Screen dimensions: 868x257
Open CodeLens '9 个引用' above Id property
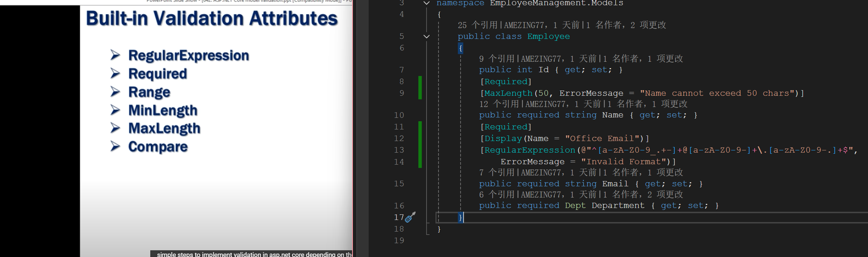496,59
